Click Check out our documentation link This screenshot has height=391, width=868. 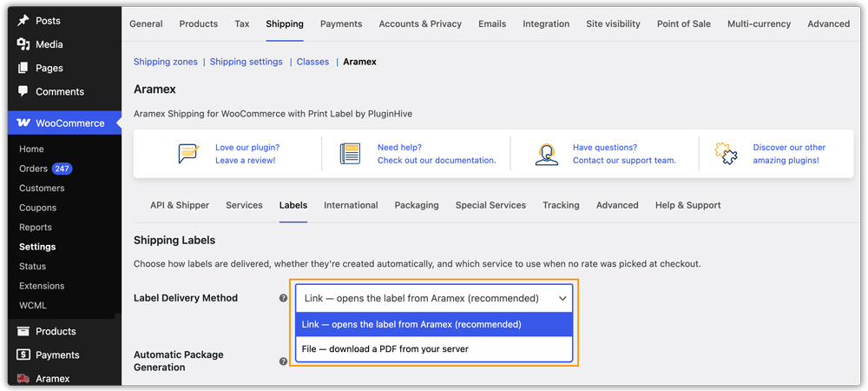point(437,160)
